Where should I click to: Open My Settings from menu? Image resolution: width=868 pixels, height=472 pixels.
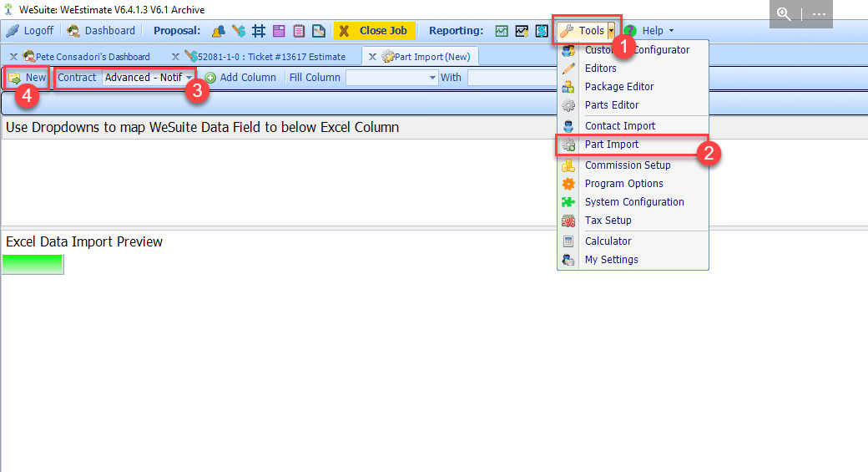point(633,259)
